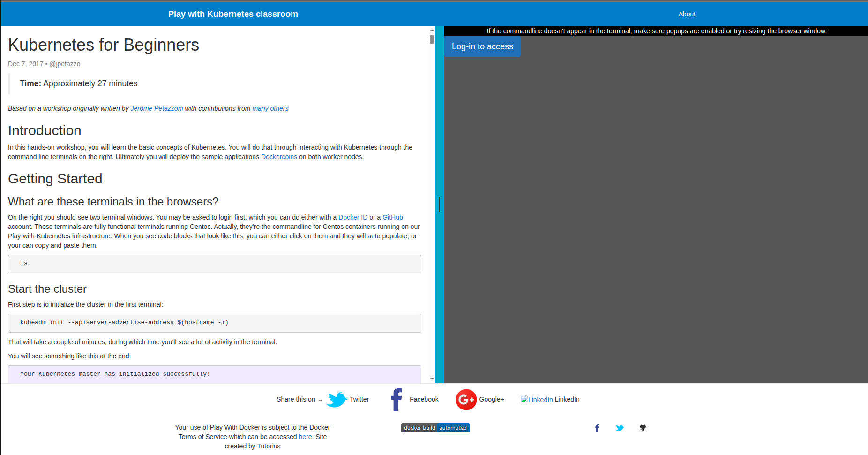
Task: Click the LinkedIn share text label
Action: tap(567, 399)
